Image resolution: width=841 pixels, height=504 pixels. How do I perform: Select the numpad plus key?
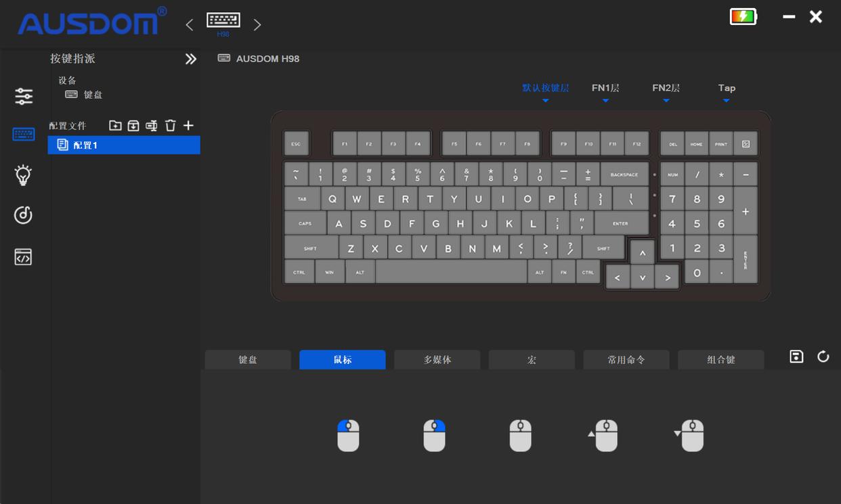[x=746, y=211]
